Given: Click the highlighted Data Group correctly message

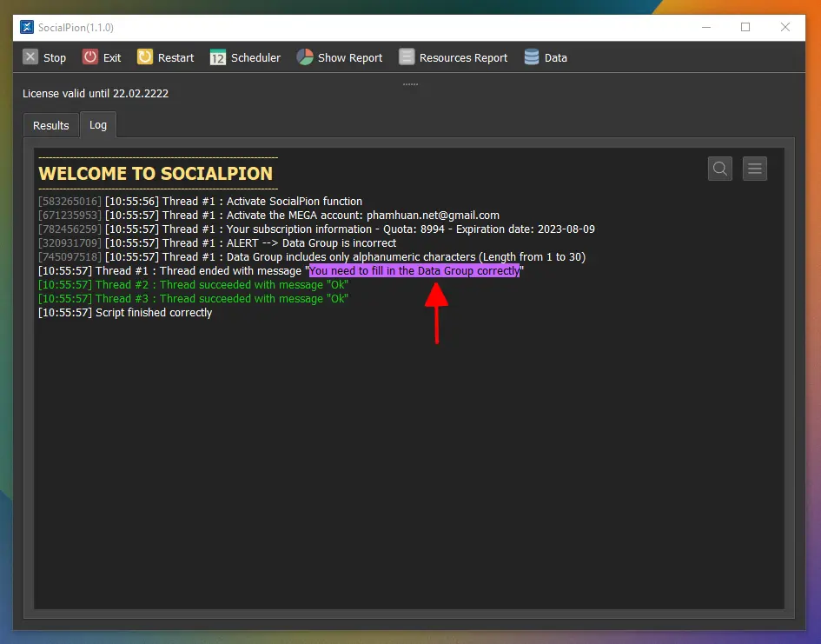Looking at the screenshot, I should pos(414,270).
